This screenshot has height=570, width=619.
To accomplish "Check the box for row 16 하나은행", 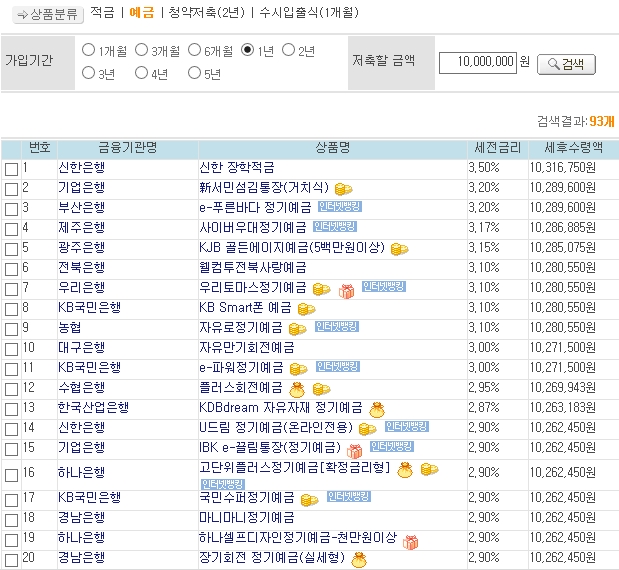I will coord(11,475).
